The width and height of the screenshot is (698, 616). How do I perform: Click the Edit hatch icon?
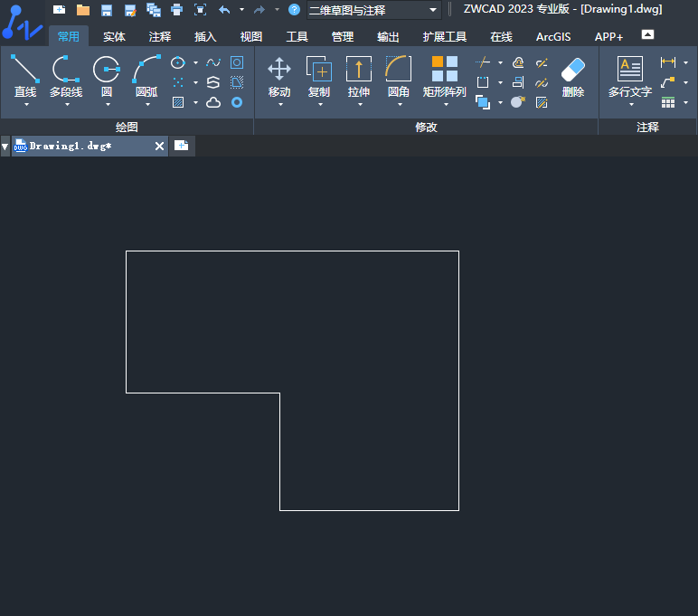(x=542, y=102)
